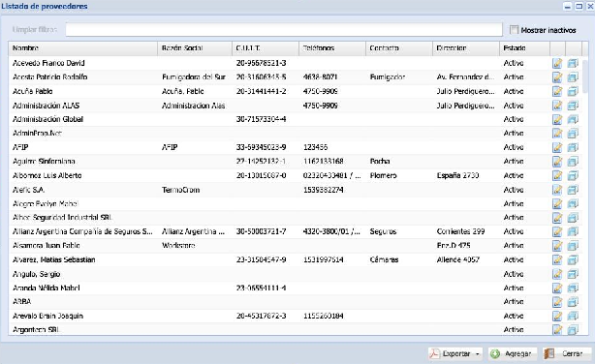The image size is (595, 364).
Task: Enable the Mostrar inactivos checkbox
Action: pos(514,30)
